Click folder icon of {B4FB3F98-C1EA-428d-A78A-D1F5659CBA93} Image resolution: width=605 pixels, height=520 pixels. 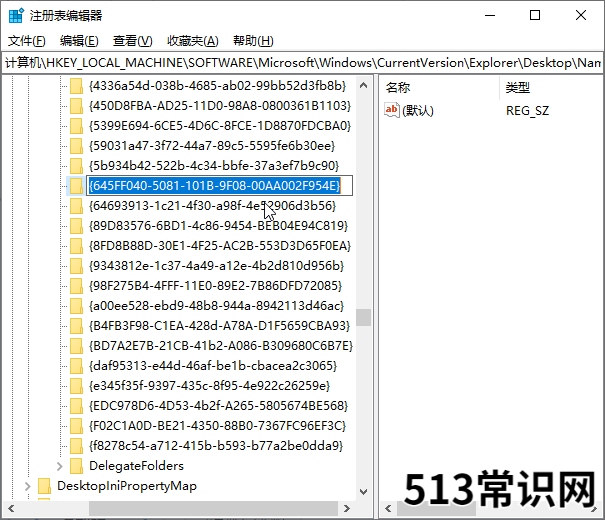[x=76, y=326]
